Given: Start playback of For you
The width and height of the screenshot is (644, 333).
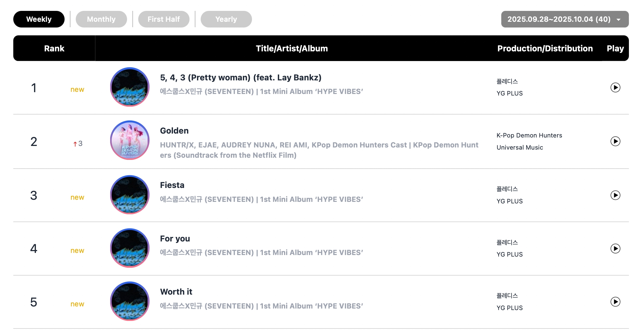Looking at the screenshot, I should pos(615,249).
